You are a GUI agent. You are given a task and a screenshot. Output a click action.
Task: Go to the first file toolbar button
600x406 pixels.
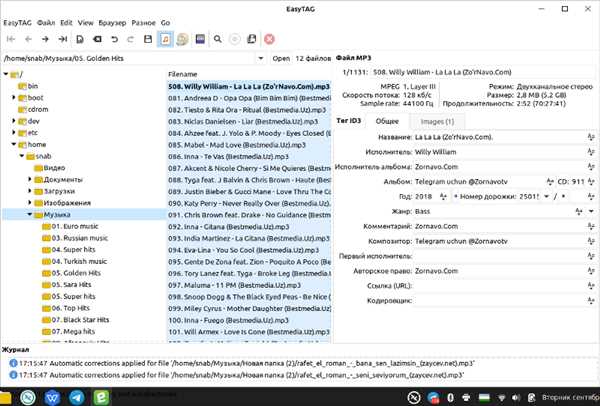point(11,39)
